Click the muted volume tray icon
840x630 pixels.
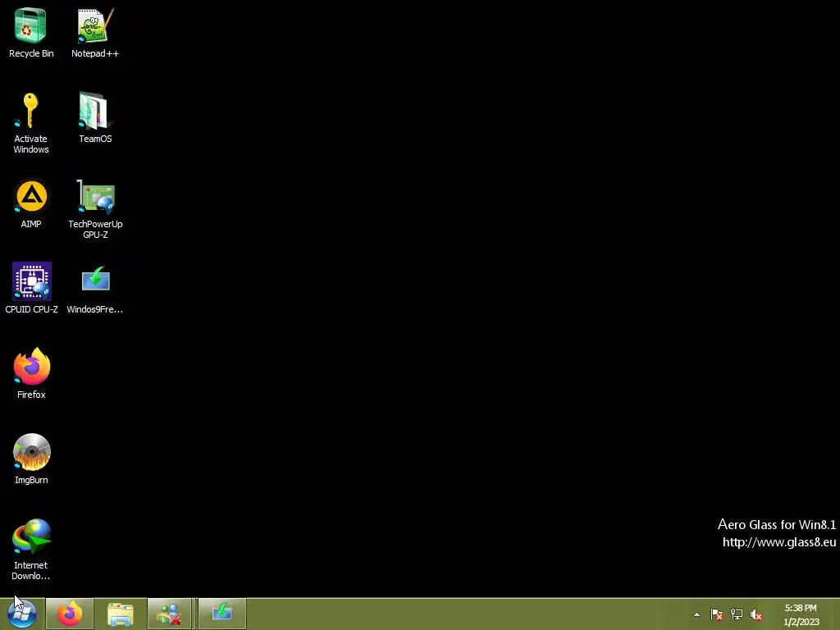point(756,614)
